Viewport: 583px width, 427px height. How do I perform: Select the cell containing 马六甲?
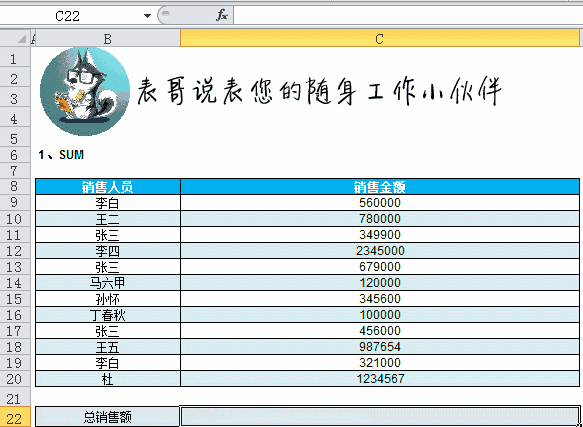tap(108, 283)
